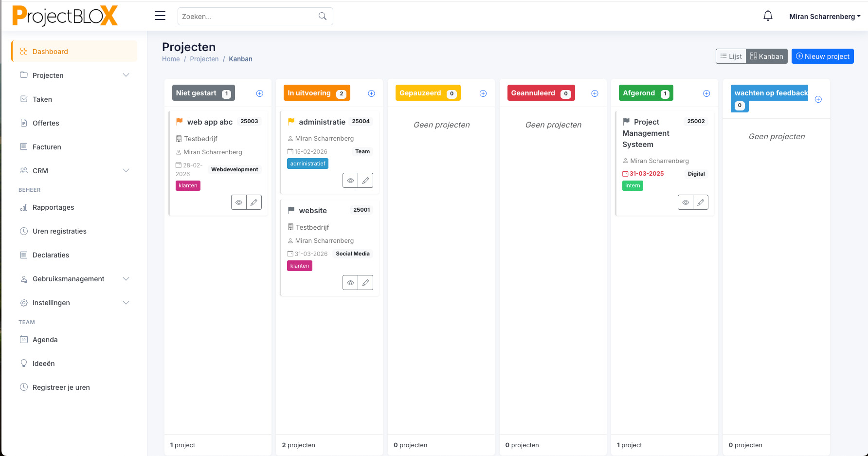Click the pink klanten tag on website
Viewport: 868px width, 456px height.
pyautogui.click(x=300, y=266)
